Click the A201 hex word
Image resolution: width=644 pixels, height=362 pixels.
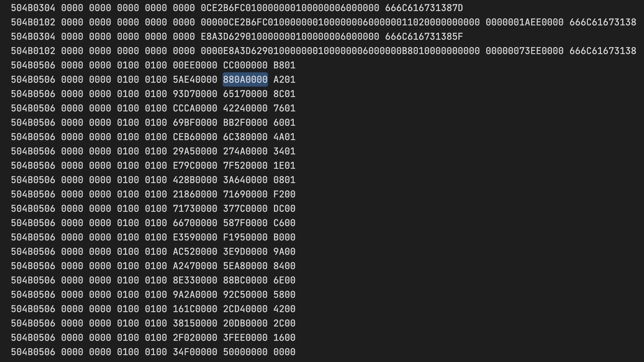coord(284,79)
